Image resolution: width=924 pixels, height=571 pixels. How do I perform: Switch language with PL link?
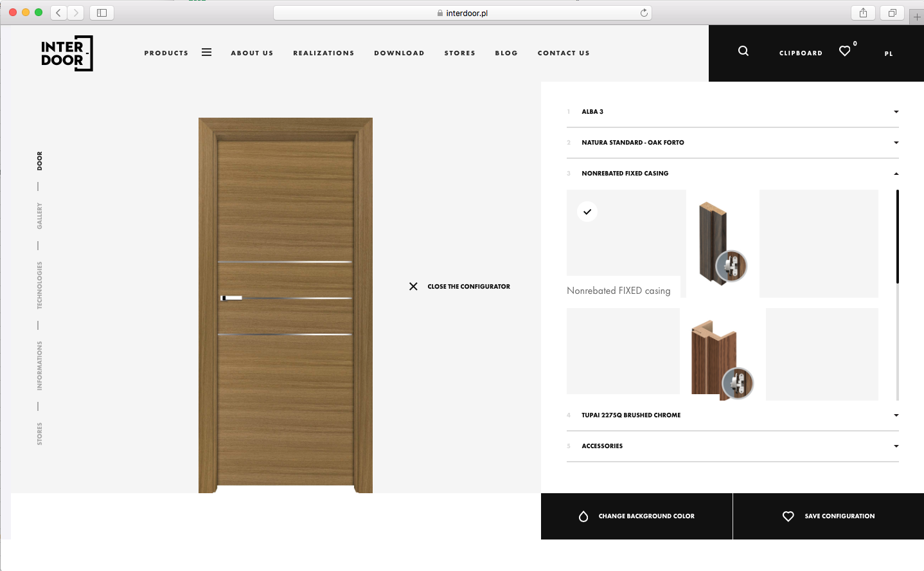[889, 54]
